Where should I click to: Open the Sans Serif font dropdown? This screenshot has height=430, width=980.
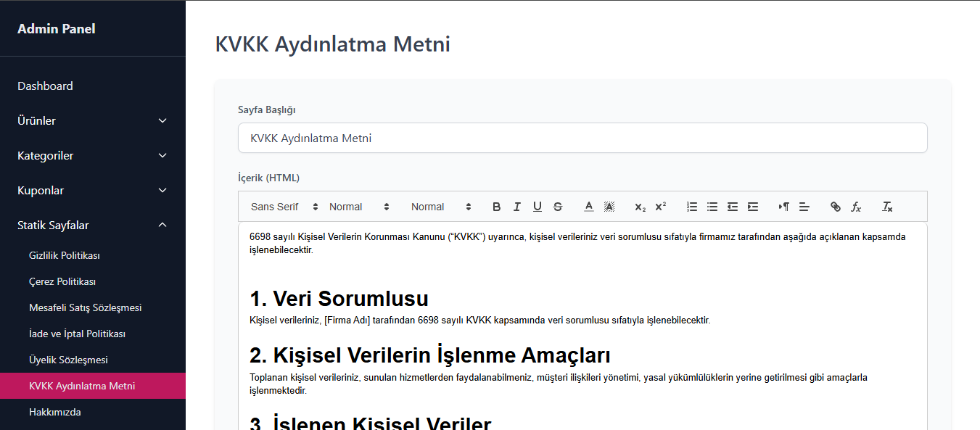(283, 207)
